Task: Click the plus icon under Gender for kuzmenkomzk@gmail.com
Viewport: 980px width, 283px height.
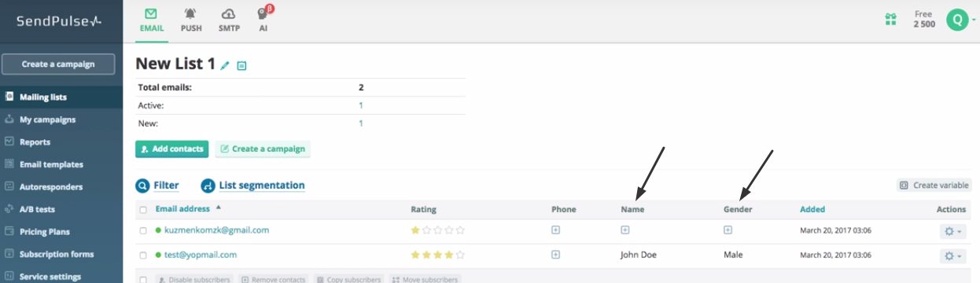Action: (728, 230)
